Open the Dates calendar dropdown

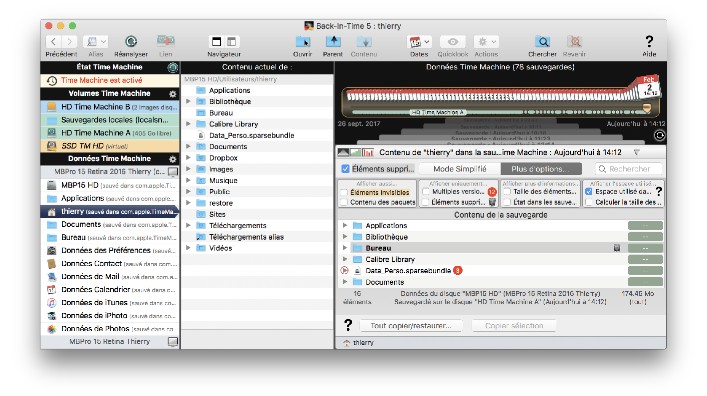pos(419,42)
